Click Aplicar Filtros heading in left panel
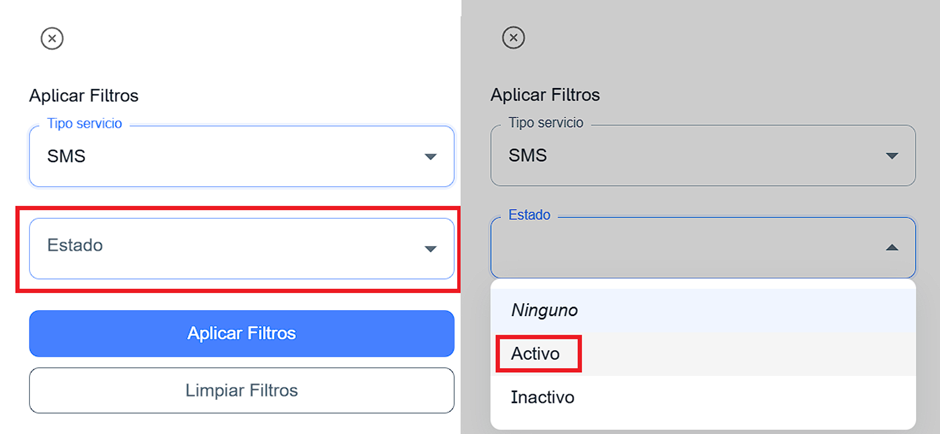The height and width of the screenshot is (434, 940). 84,96
